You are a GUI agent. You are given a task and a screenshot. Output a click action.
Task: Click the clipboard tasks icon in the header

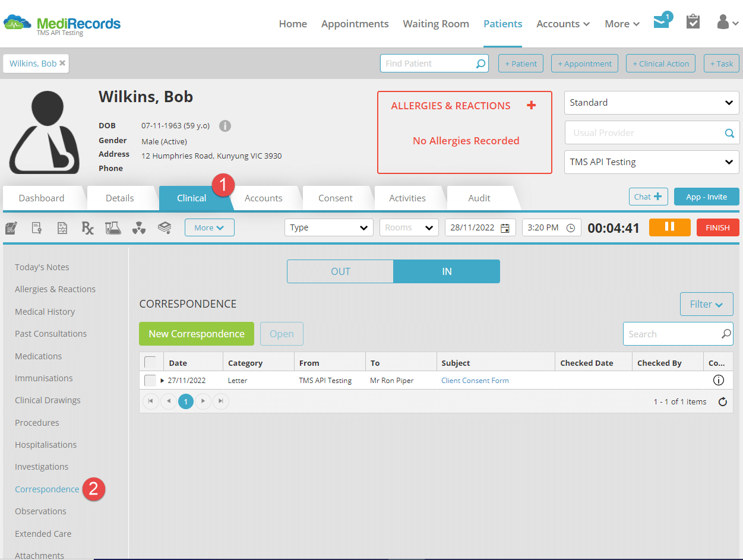(693, 21)
